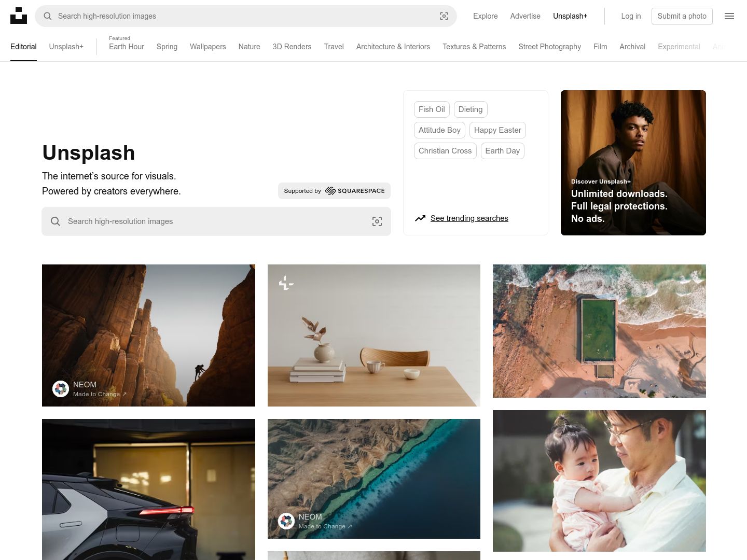The width and height of the screenshot is (747, 560).
Task: Select 3D Renders topic
Action: [x=292, y=47]
